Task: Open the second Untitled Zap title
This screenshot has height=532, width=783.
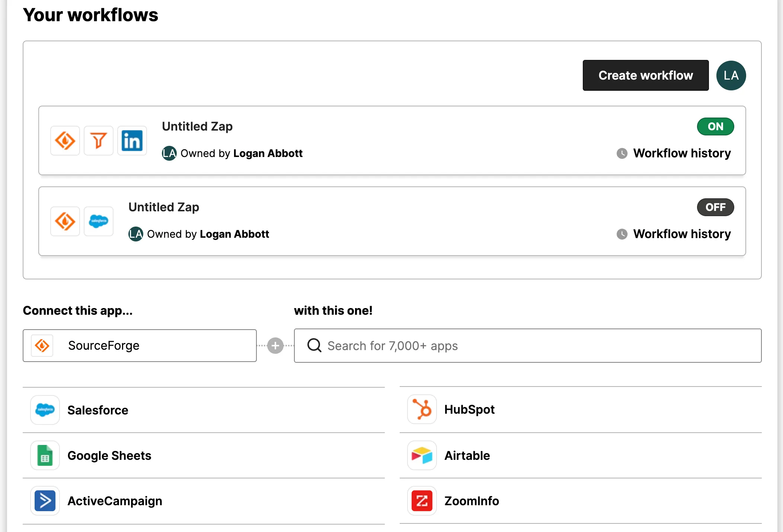Action: 164,207
